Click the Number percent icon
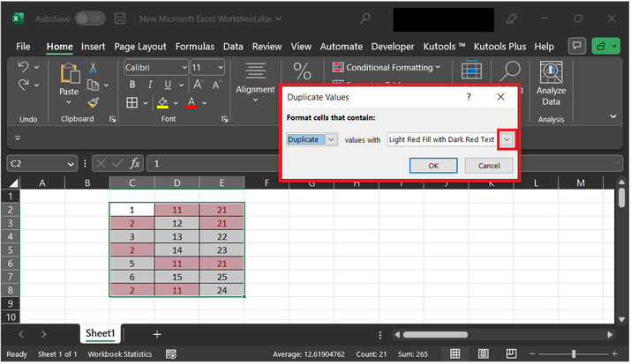Image resolution: width=631 pixels, height=364 pixels. [x=302, y=71]
